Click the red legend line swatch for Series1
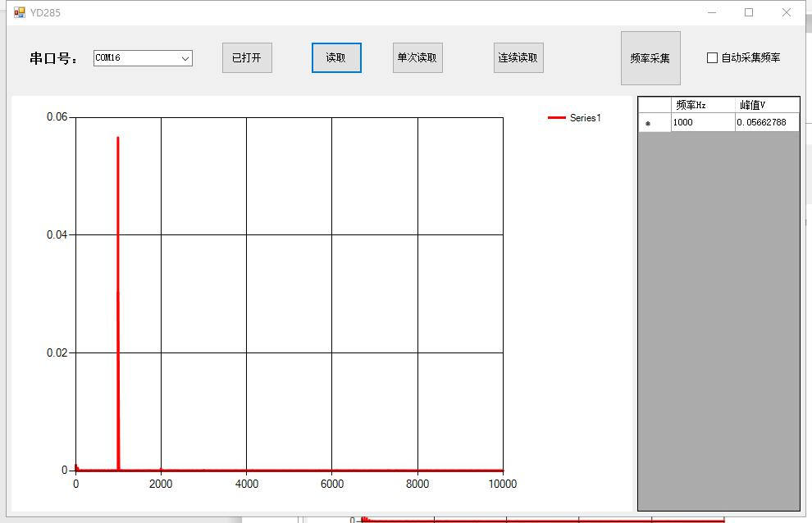Screen dimensions: 812x523 pos(557,118)
